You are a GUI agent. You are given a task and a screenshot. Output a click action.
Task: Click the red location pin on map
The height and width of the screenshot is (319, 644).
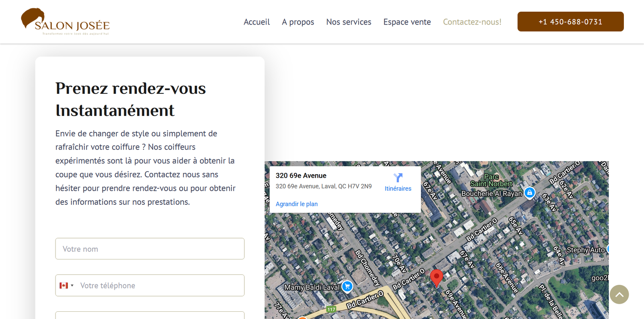[436, 277]
